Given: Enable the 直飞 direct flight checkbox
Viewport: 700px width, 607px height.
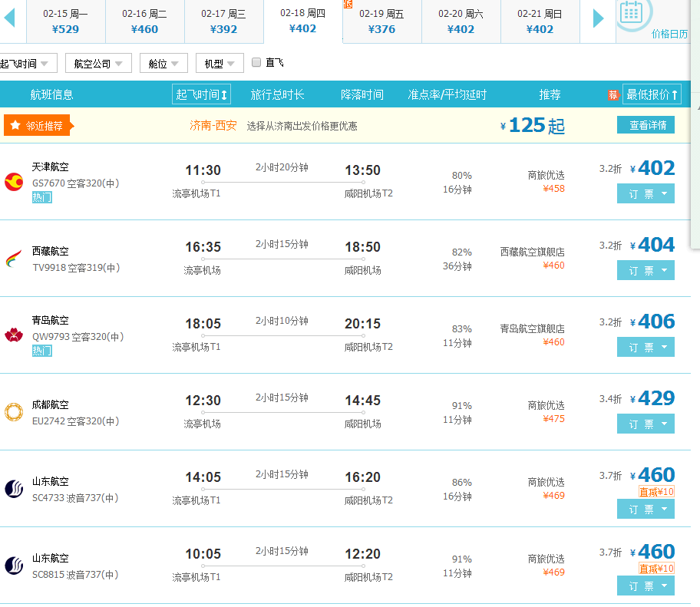Looking at the screenshot, I should click(x=256, y=63).
